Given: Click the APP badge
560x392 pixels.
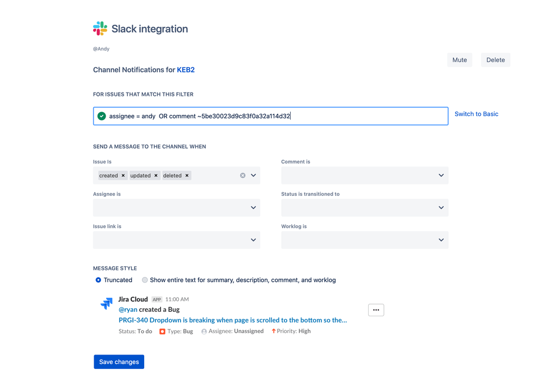Looking at the screenshot, I should 157,299.
